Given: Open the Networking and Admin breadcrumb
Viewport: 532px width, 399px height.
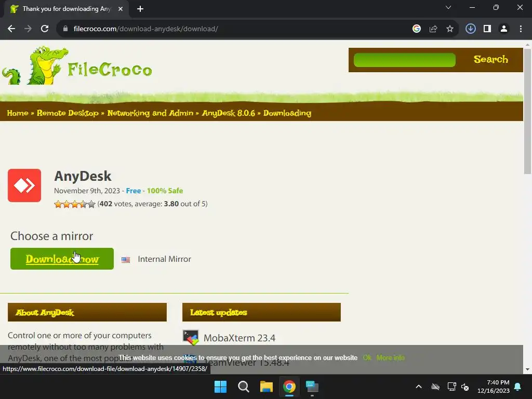Looking at the screenshot, I should click(150, 113).
